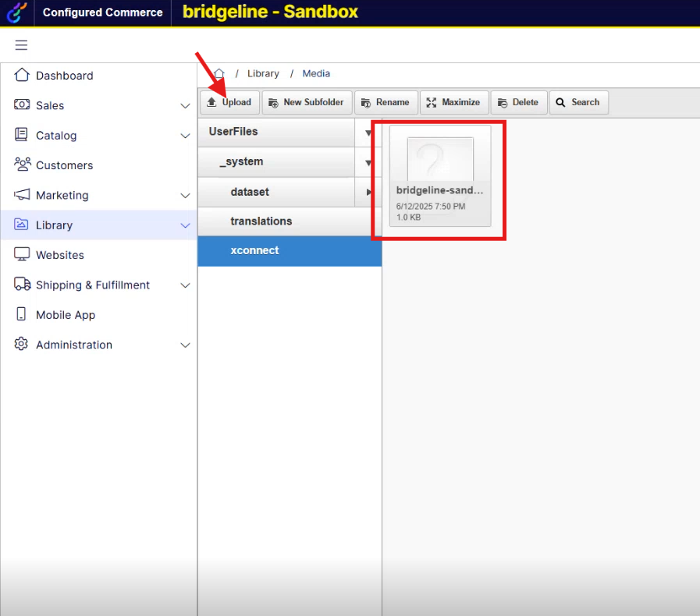Click the Search magnifier icon
Screen dimensions: 700x616
(x=560, y=103)
